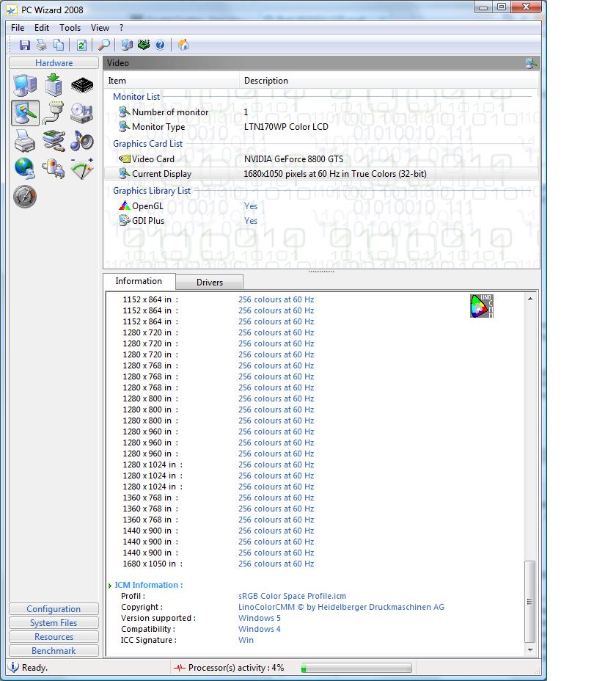Select the Number of monitor row
The image size is (616, 681).
[x=321, y=112]
